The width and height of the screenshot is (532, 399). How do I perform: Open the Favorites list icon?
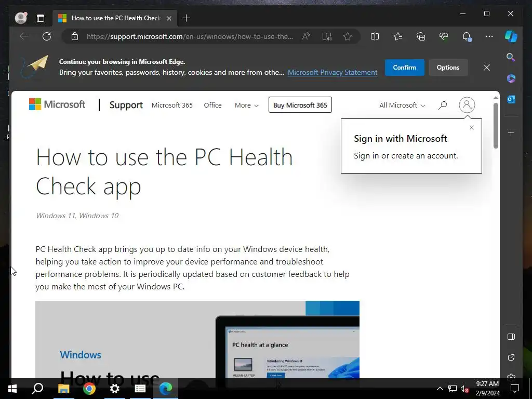397,36
